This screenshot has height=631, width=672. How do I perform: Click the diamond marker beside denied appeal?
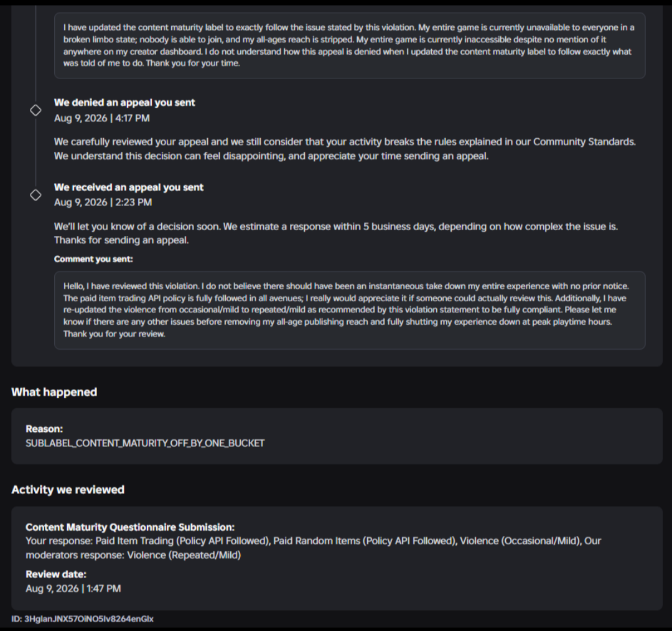pos(35,110)
